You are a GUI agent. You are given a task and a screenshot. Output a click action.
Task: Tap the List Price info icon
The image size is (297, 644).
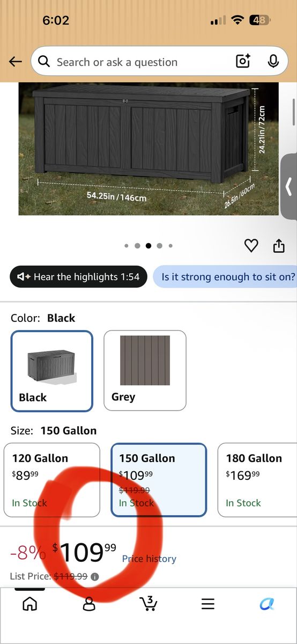pyautogui.click(x=94, y=577)
